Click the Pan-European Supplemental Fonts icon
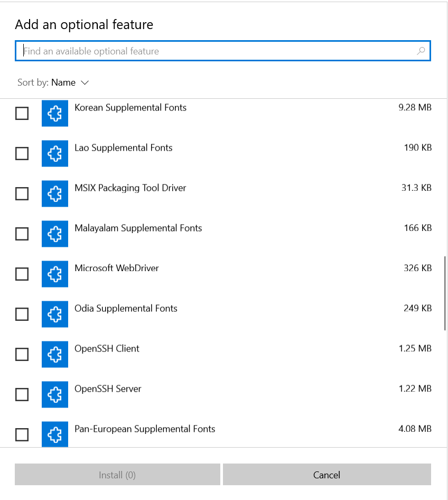The image size is (448, 500). (x=55, y=434)
